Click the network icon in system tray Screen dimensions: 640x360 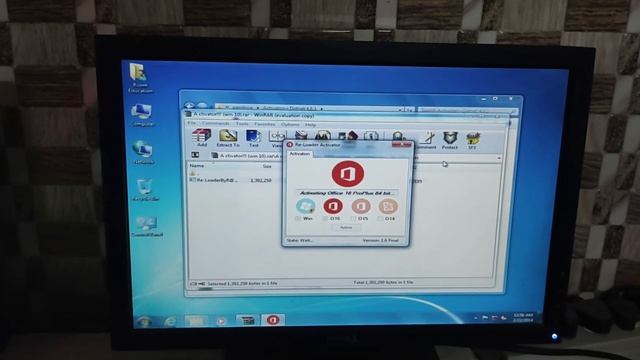click(494, 317)
